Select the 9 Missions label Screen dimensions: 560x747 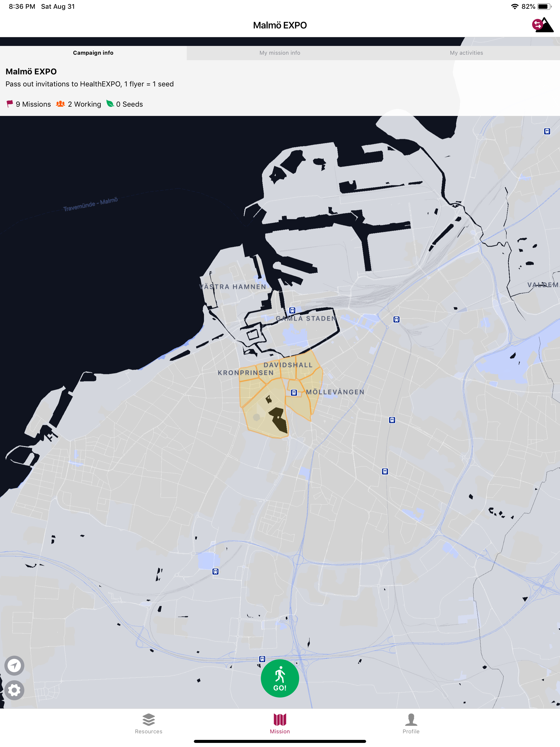[33, 104]
